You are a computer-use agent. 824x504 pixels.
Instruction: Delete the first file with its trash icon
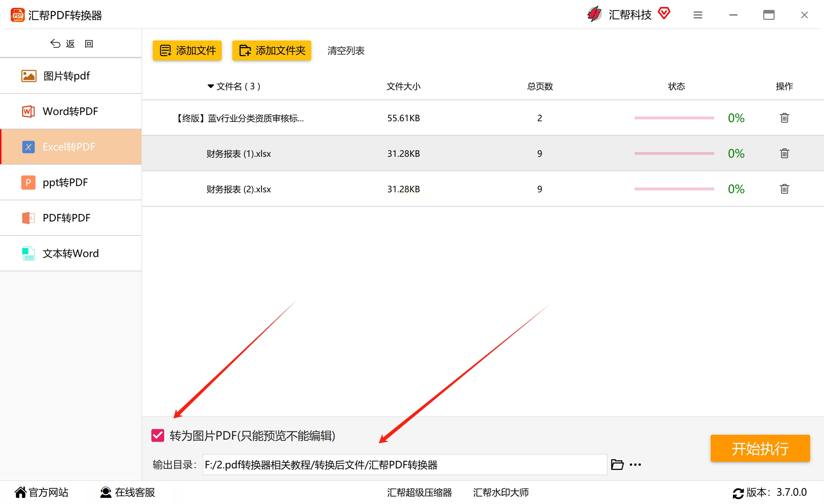pyautogui.click(x=784, y=118)
